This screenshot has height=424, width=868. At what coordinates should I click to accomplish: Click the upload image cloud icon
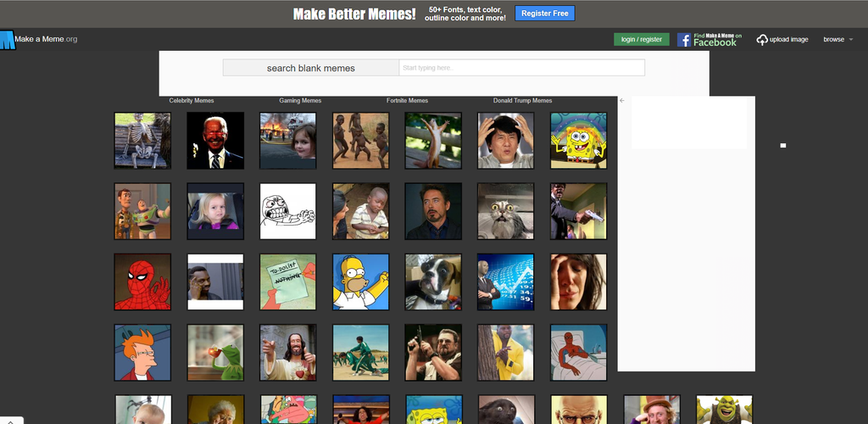coord(762,40)
